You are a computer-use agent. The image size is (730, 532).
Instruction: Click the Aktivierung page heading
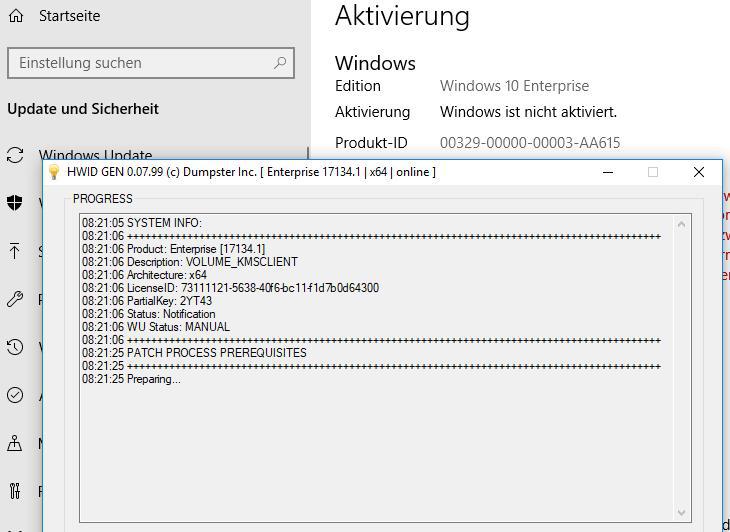402,16
